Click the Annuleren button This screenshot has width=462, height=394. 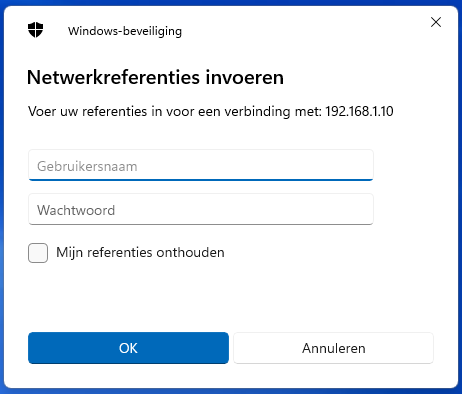[334, 348]
